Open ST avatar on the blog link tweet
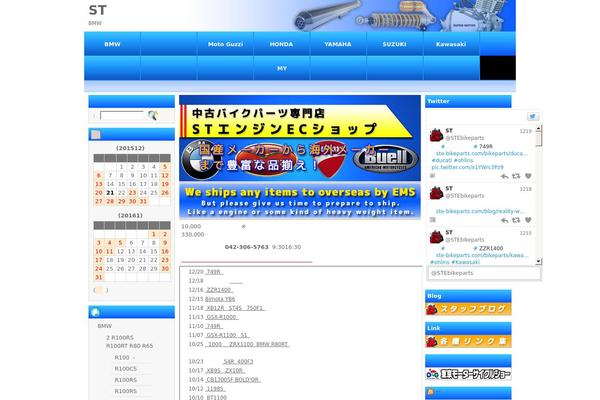600x400 pixels. 436,193
